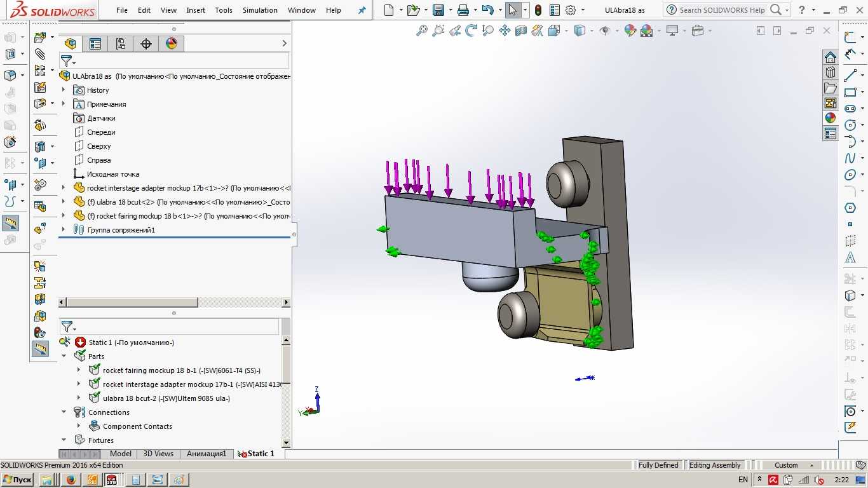This screenshot has width=868, height=488.
Task: Select the sketch Text tool
Action: click(x=850, y=257)
